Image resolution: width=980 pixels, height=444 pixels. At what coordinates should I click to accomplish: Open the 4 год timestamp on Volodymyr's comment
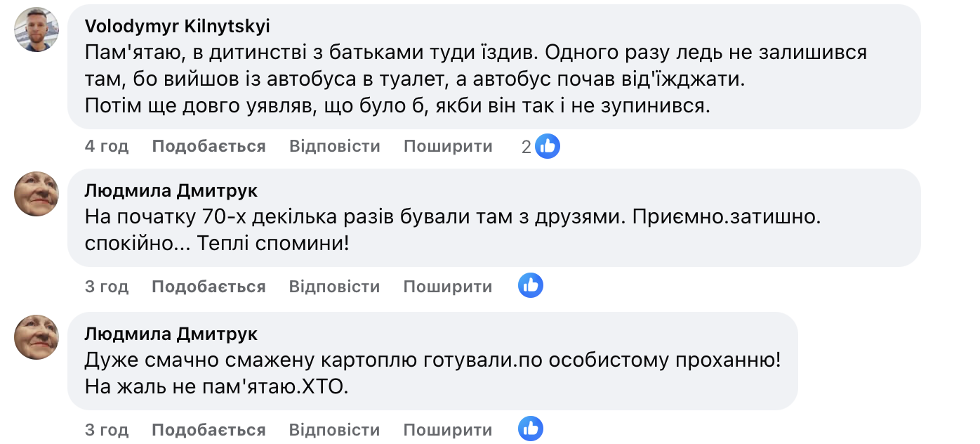(x=107, y=146)
